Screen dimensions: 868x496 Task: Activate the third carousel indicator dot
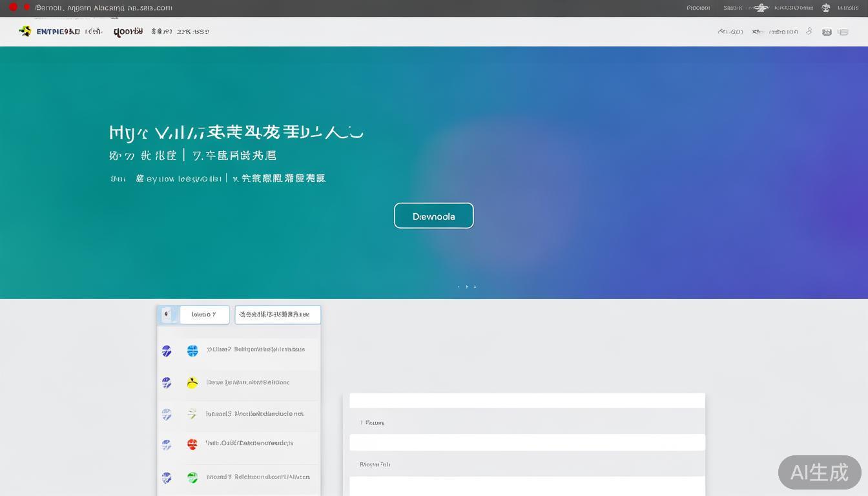[475, 286]
